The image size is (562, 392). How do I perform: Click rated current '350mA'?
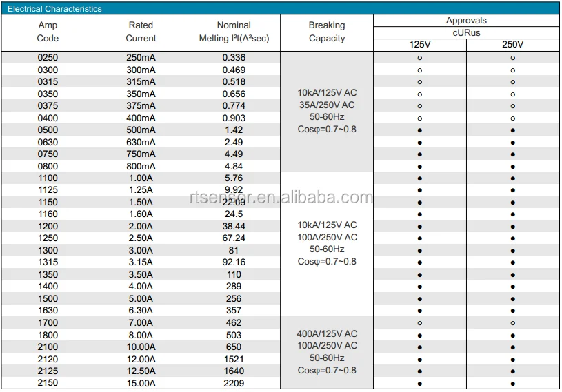(141, 94)
